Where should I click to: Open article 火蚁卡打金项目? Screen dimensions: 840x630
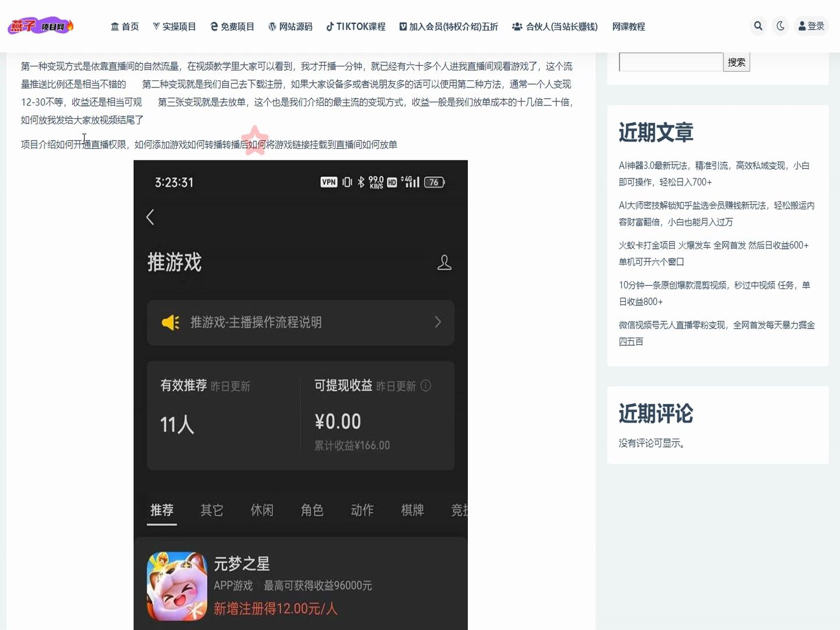pos(713,253)
